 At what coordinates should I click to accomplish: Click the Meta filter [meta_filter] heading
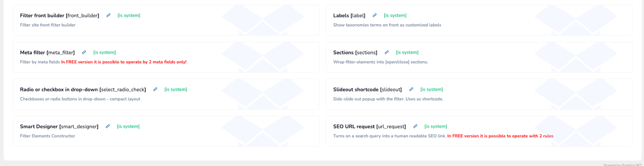(x=47, y=53)
